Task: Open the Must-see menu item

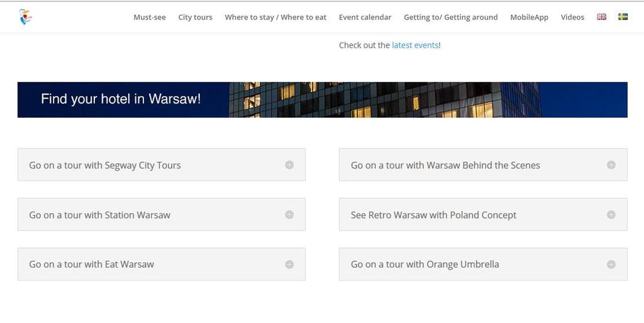Action: pyautogui.click(x=150, y=17)
